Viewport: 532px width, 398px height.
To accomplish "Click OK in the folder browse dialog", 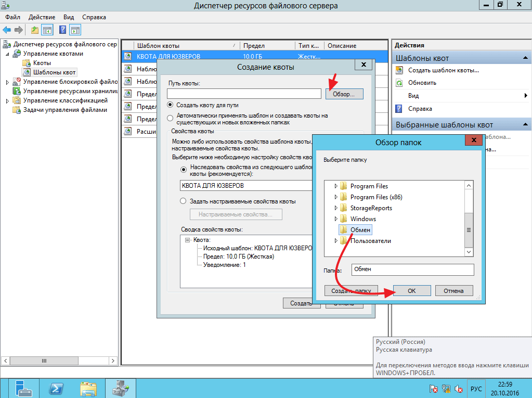I will pos(411,291).
